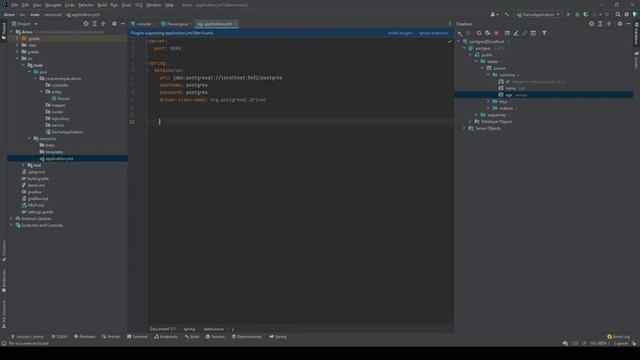Click the build hammer icon in top toolbar
The width and height of the screenshot is (640, 360).
click(507, 14)
